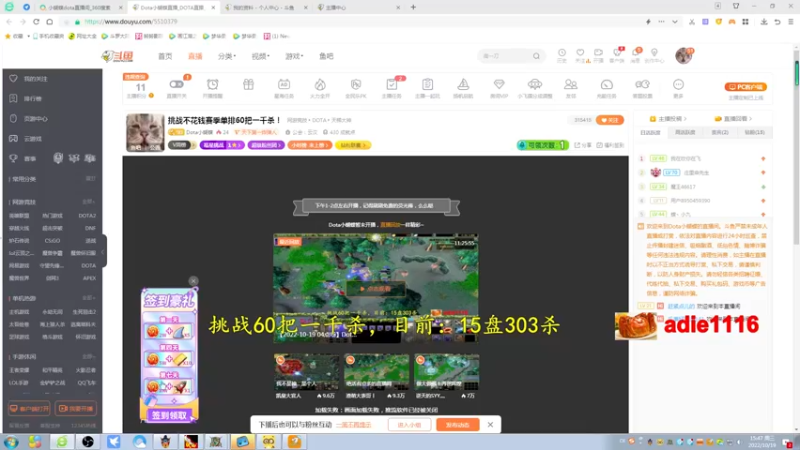Open the friends people icon

[x=570, y=87]
